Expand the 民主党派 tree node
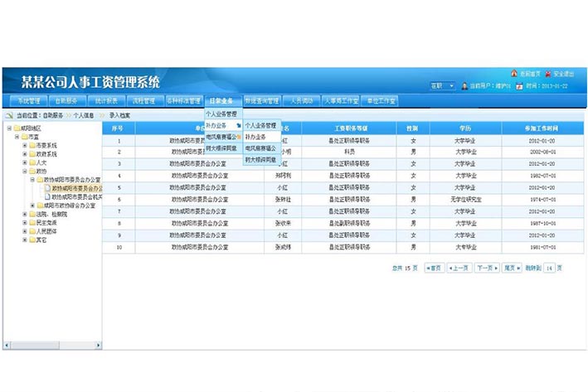 point(25,223)
